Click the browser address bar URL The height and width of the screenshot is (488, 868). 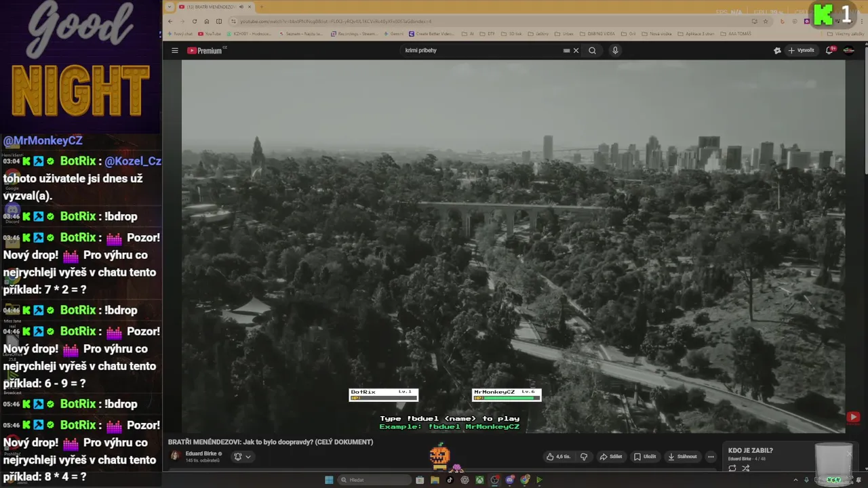click(335, 21)
